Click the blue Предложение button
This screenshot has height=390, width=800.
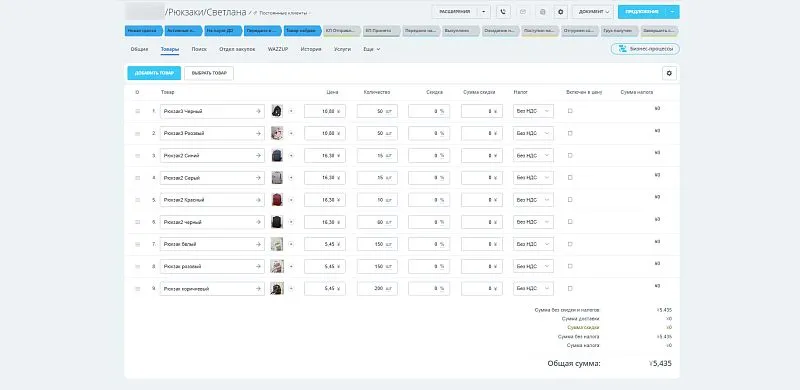click(642, 12)
